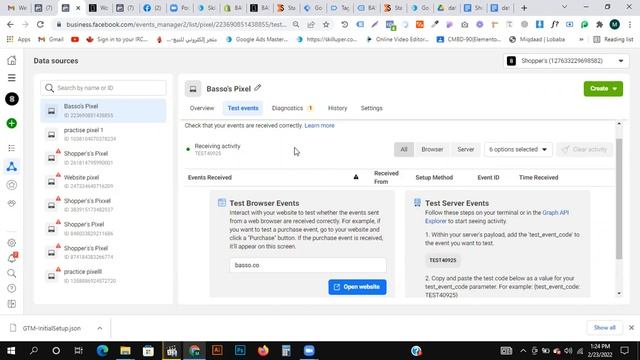Reload the page with refresh icon
The width and height of the screenshot is (640, 360).
(40, 24)
